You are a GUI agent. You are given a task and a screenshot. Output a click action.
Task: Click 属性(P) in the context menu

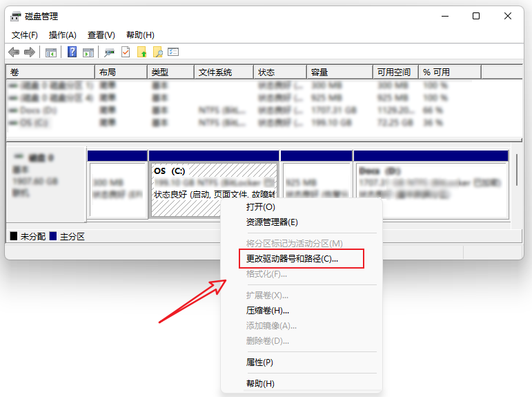coord(259,362)
